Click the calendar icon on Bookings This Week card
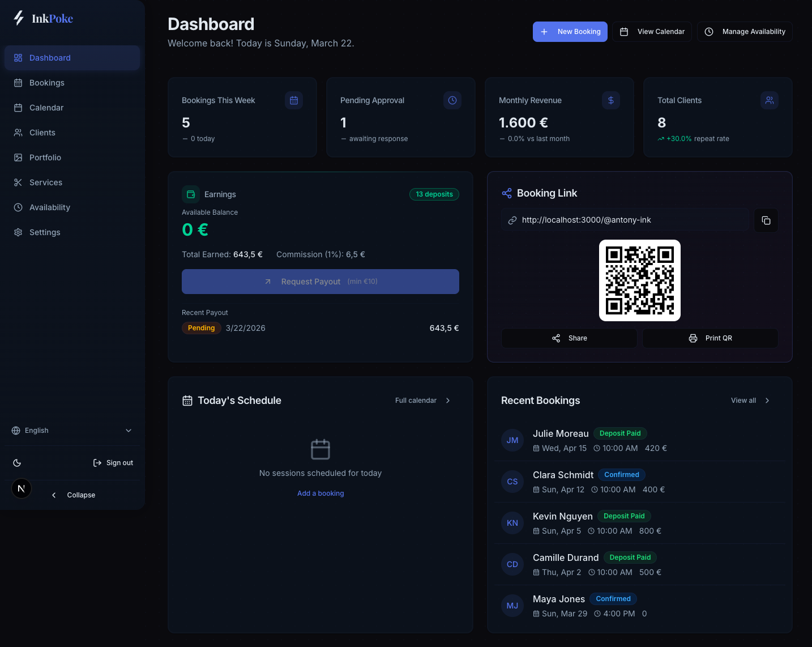 point(293,100)
